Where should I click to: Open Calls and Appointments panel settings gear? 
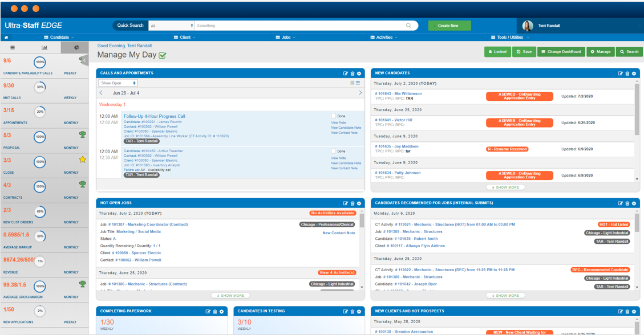tap(359, 73)
